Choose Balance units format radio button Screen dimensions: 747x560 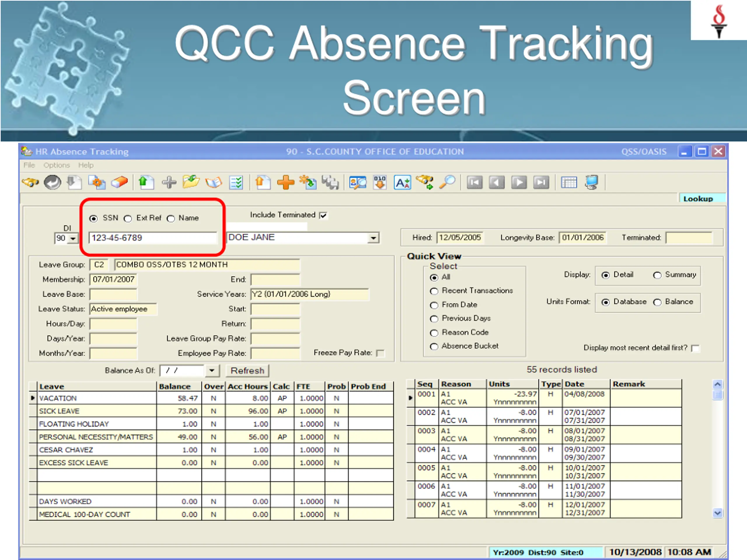point(657,302)
